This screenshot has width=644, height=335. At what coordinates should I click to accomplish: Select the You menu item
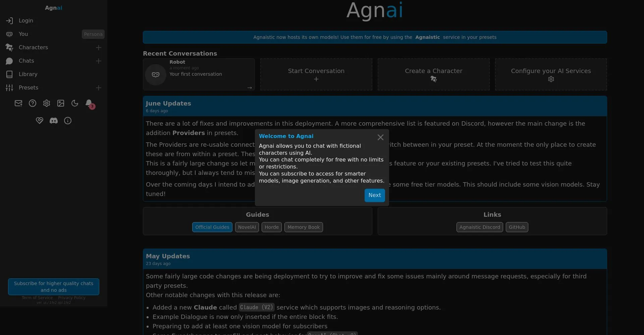(x=23, y=34)
